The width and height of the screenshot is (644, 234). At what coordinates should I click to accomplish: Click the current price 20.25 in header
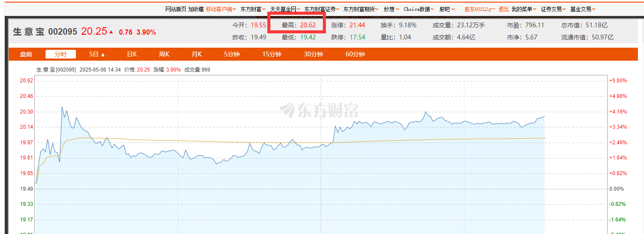pos(94,31)
